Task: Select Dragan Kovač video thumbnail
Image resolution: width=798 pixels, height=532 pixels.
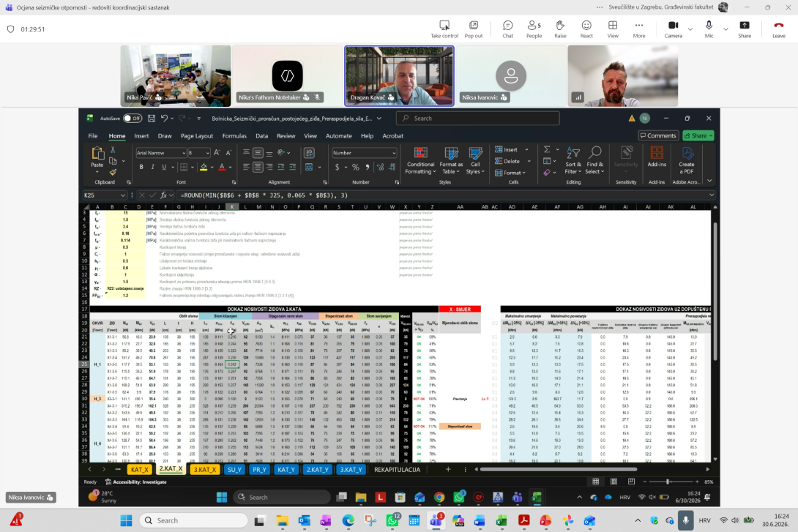Action: [x=400, y=76]
